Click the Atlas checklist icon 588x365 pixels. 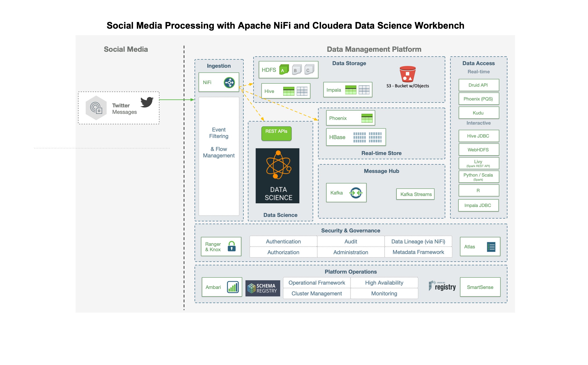[491, 247]
